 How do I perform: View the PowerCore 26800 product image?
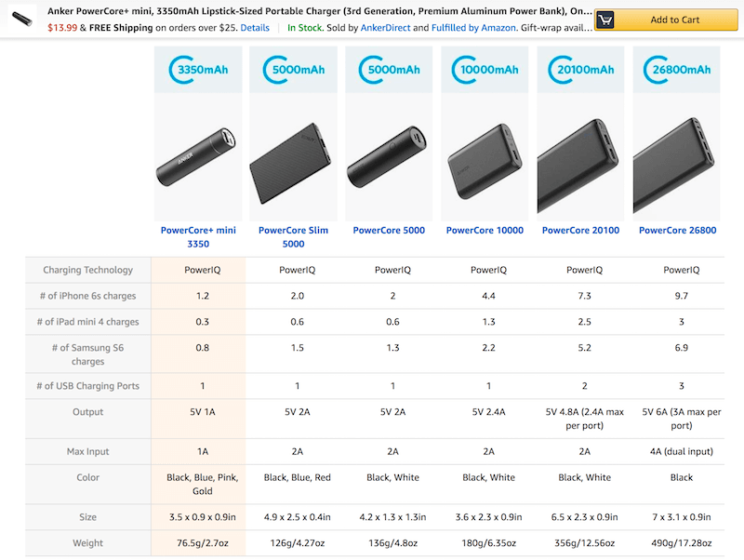677,158
